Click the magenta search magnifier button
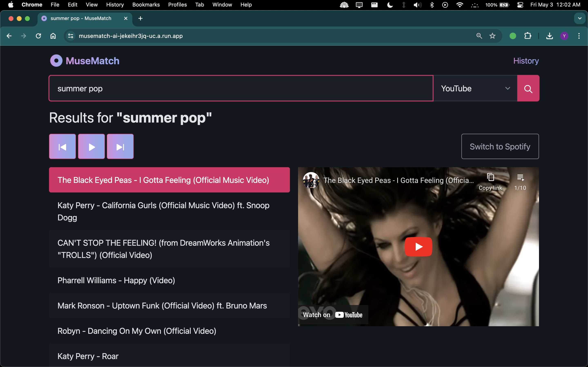588x367 pixels. (x=528, y=88)
